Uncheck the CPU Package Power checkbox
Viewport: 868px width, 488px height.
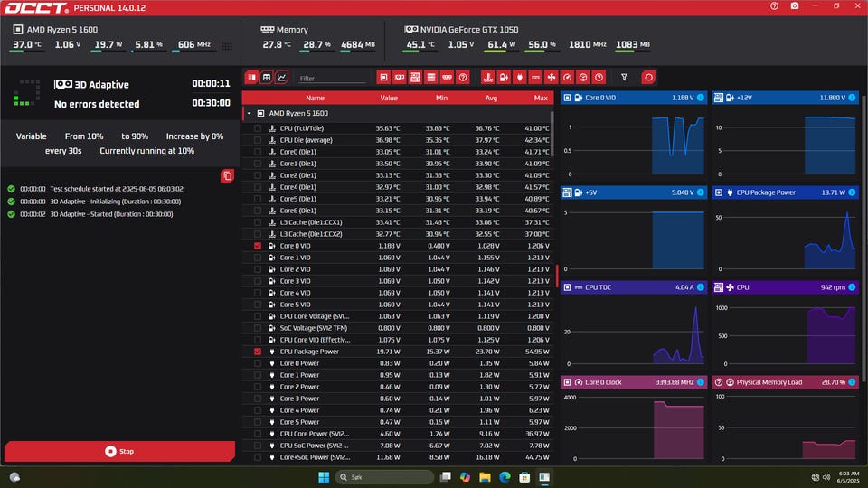[x=258, y=352]
